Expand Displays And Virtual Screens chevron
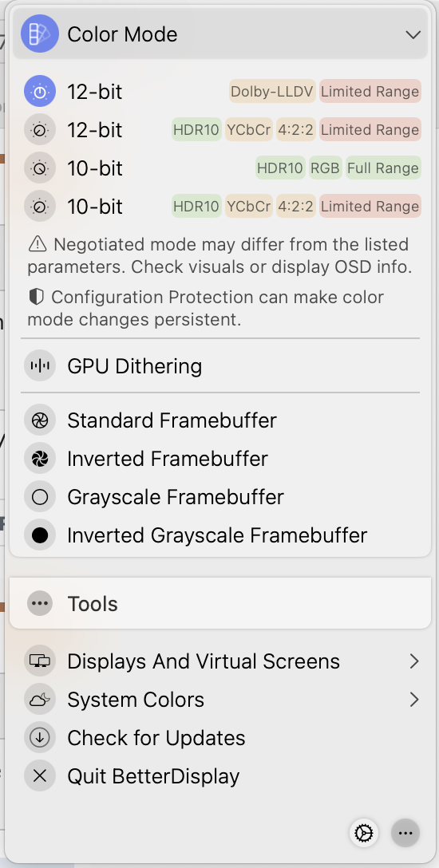The image size is (439, 868). [x=414, y=661]
